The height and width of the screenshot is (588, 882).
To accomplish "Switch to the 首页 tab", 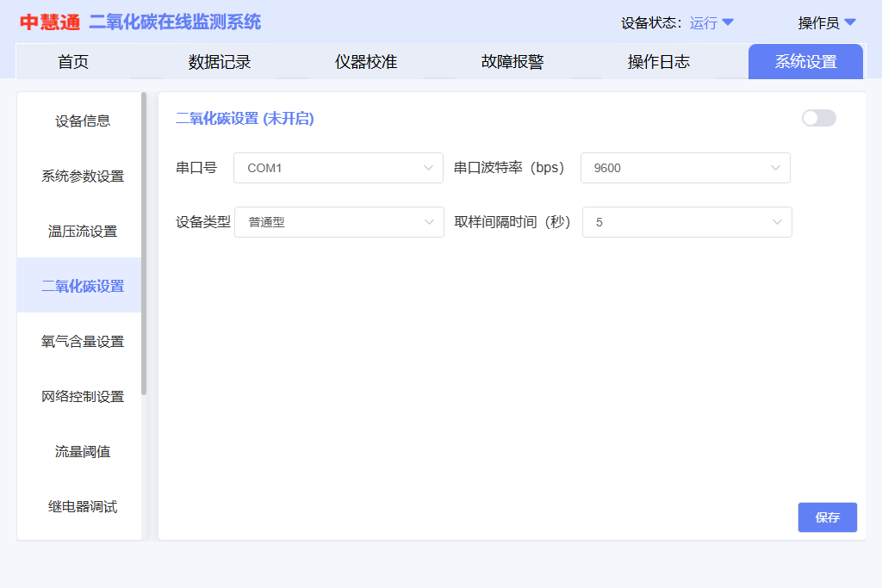I will coord(73,62).
